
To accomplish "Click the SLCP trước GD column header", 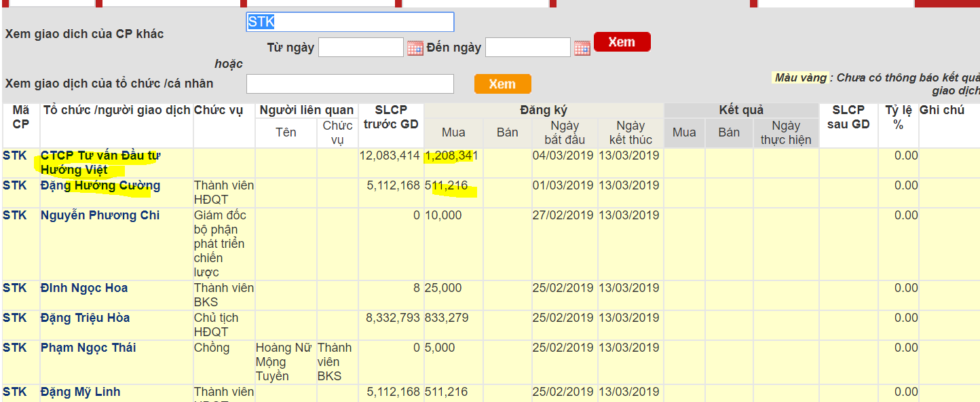I will 391,117.
